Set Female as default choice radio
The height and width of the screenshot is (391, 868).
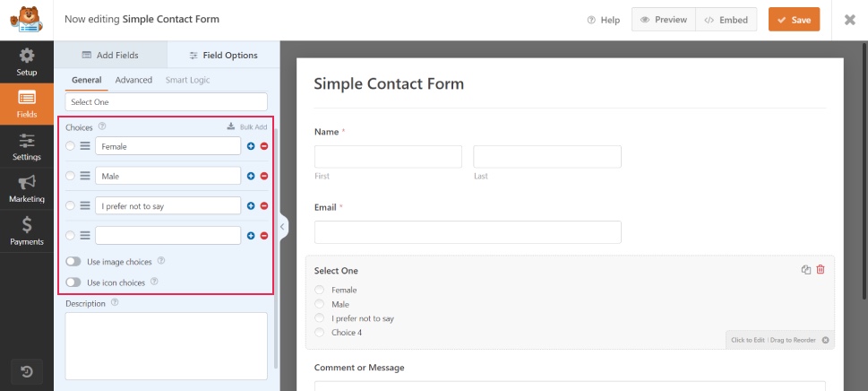click(x=71, y=146)
